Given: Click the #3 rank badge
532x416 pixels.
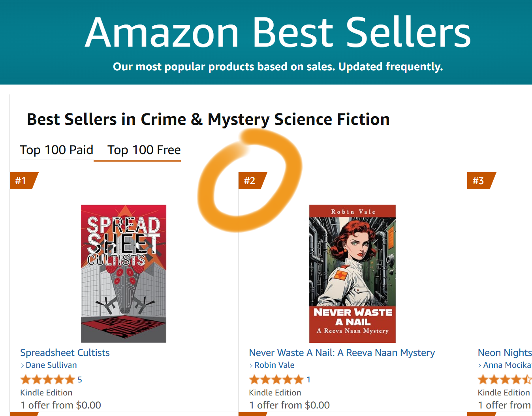Looking at the screenshot, I should point(479,181).
